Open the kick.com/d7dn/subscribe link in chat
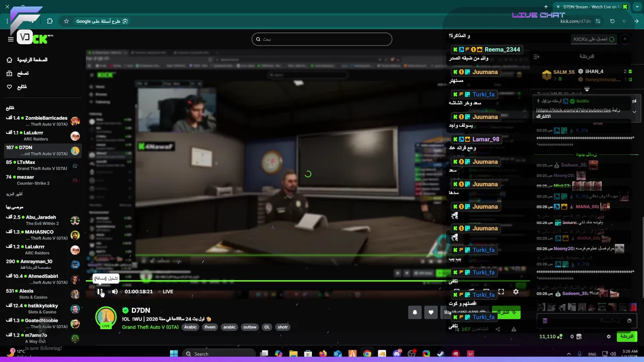 pyautogui.click(x=574, y=110)
